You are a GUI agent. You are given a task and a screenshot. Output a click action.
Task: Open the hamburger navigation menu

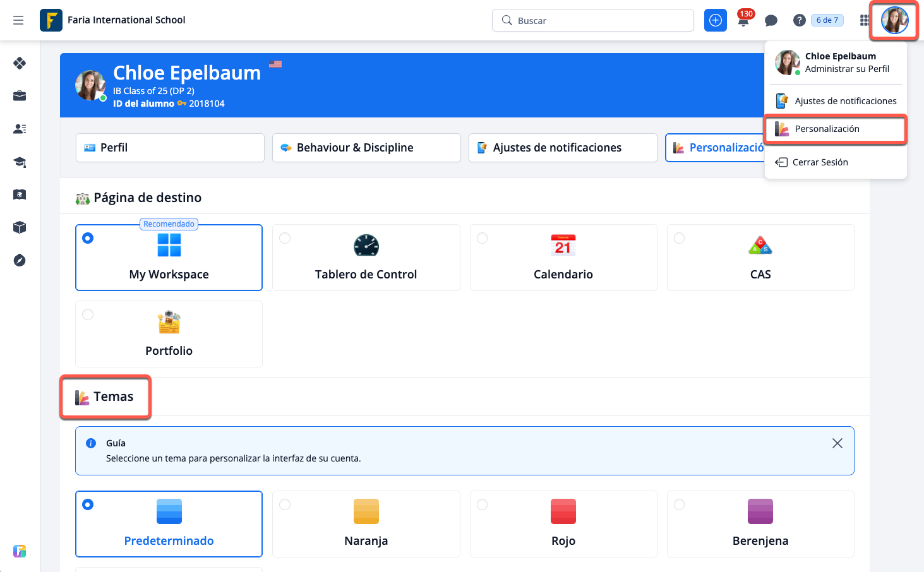[x=18, y=20]
